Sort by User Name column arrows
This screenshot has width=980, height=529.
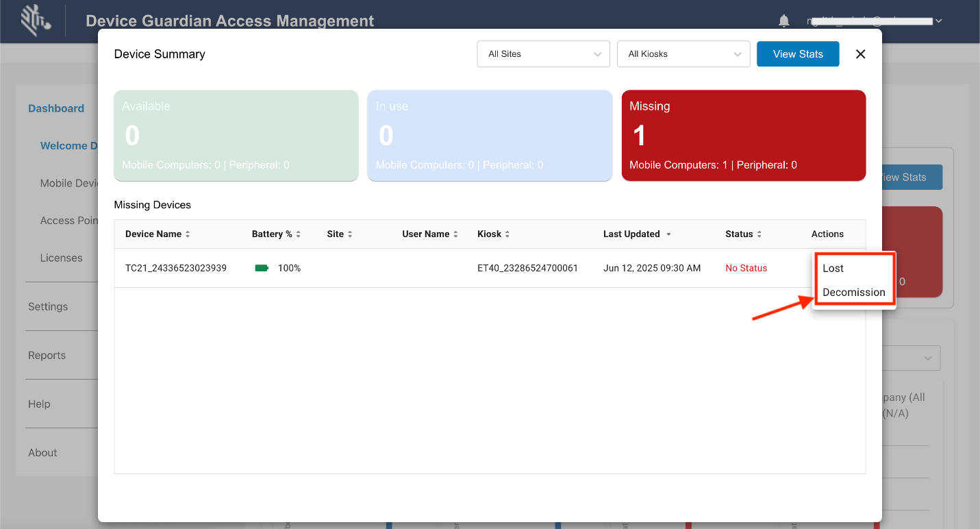pos(455,234)
